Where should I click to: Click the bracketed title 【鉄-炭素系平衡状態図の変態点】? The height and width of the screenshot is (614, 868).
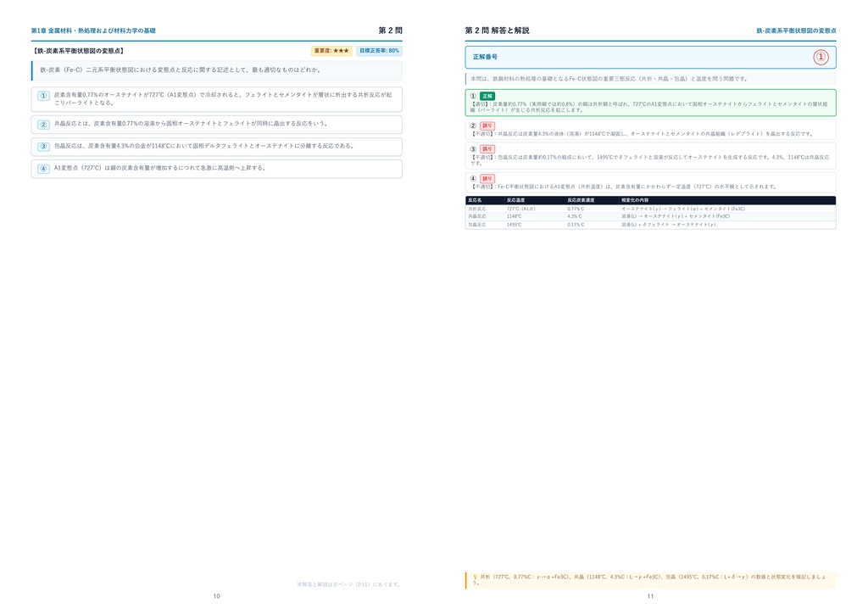point(79,51)
